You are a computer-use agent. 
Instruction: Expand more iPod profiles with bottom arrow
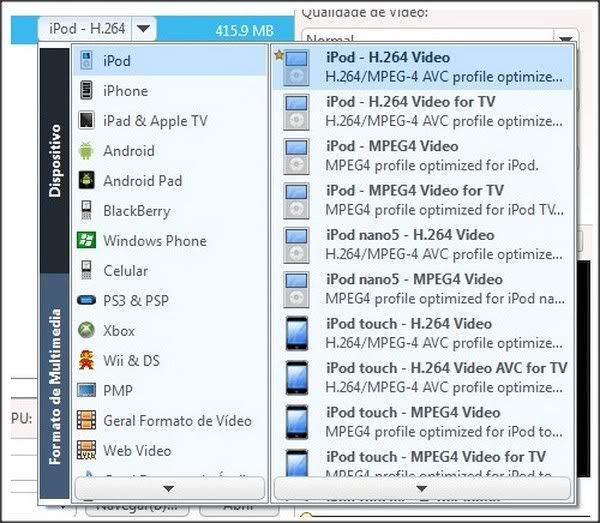[x=422, y=489]
